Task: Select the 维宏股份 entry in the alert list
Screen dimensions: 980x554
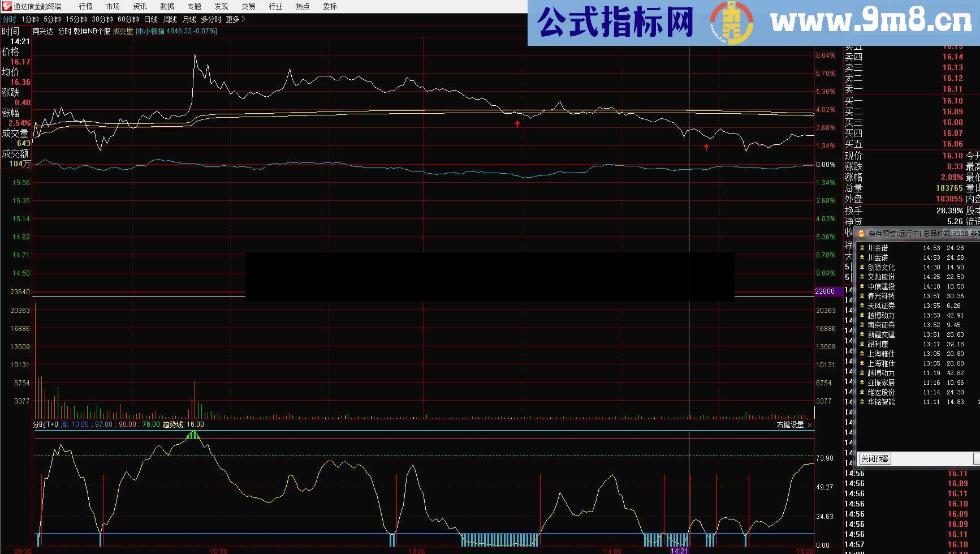Action: click(x=882, y=392)
